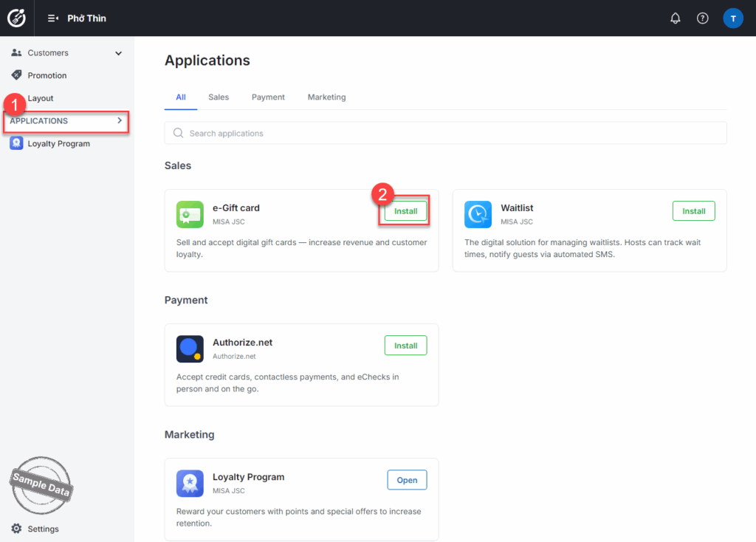
Task: Click the Waitlist app icon
Action: point(478,214)
